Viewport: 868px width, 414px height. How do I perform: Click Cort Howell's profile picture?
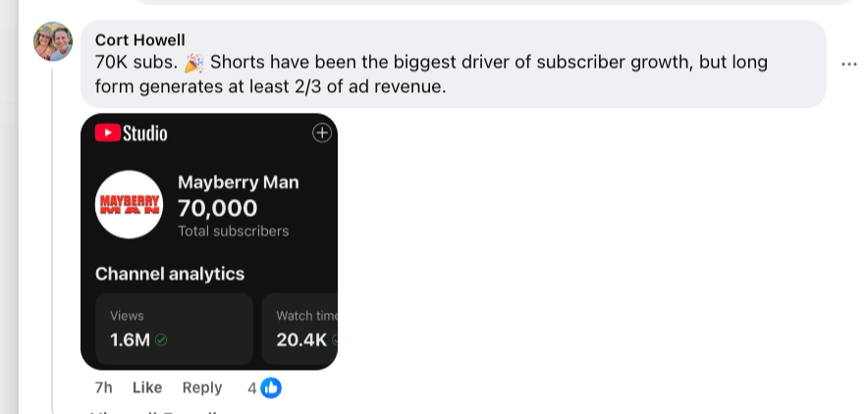point(53,42)
